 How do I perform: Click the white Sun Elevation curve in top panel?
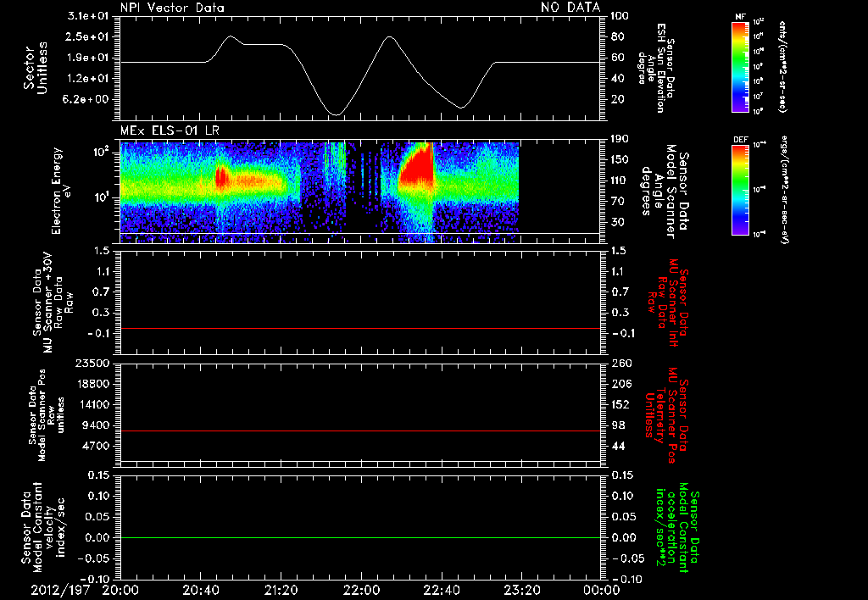pos(359,75)
